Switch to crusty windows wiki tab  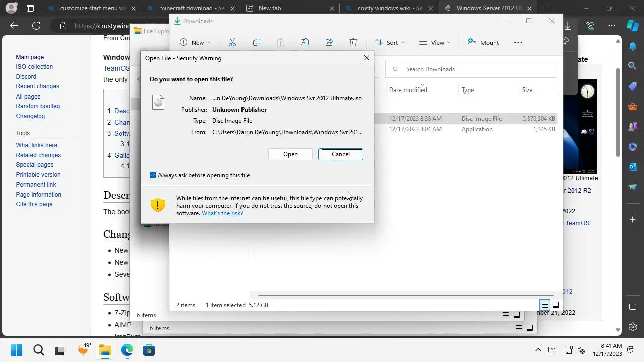[x=389, y=8]
